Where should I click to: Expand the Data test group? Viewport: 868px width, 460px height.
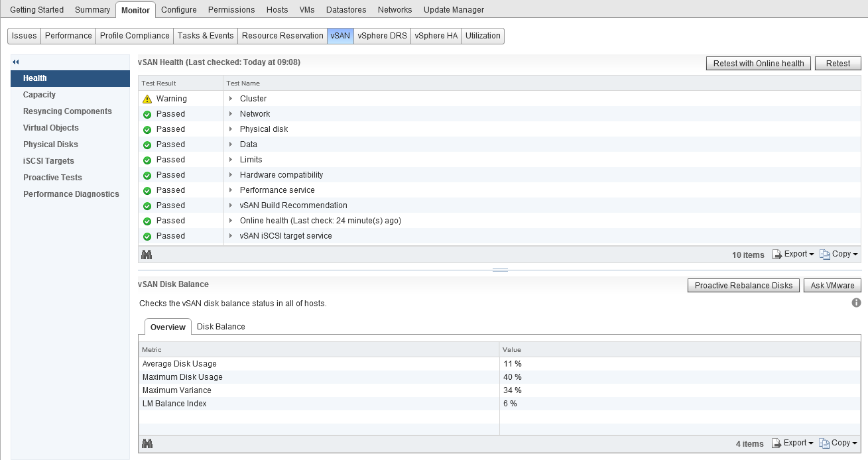(231, 144)
